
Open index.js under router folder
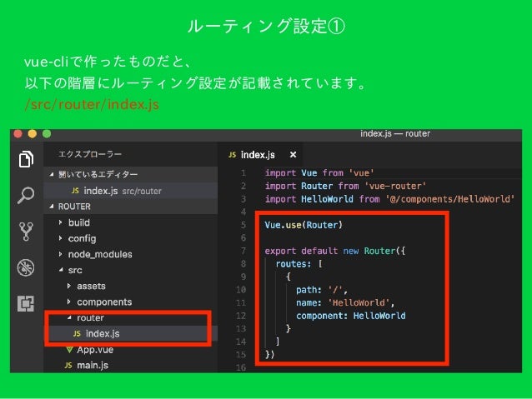click(x=103, y=333)
